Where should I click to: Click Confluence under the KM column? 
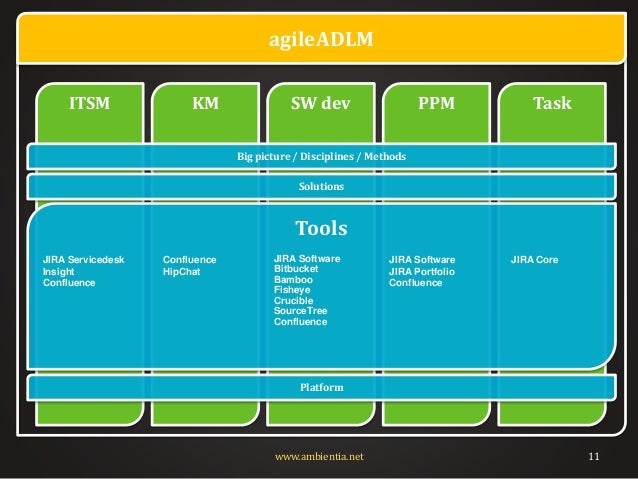(190, 260)
